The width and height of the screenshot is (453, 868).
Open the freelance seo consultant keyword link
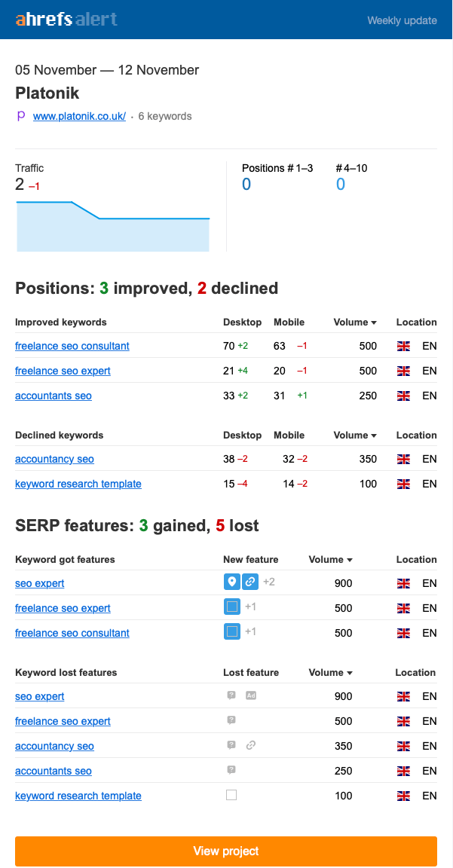pos(72,346)
